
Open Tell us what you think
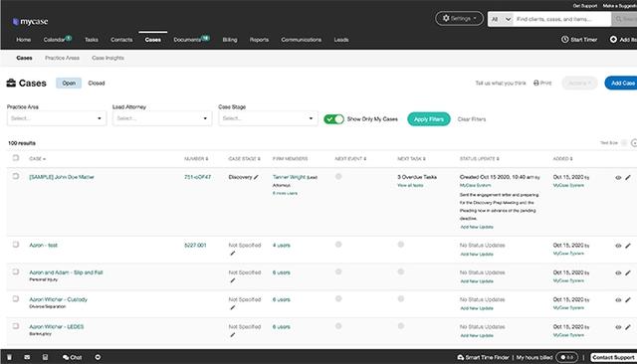tap(501, 83)
